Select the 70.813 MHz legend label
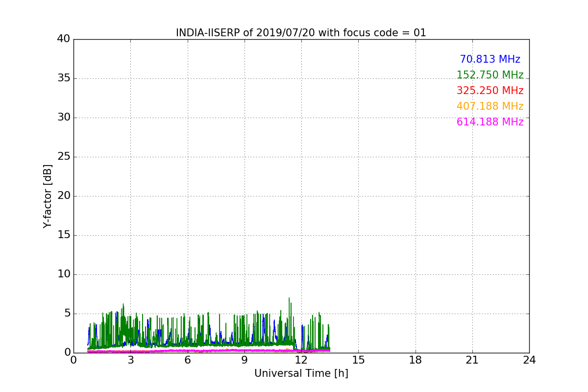588x392 pixels. click(490, 59)
